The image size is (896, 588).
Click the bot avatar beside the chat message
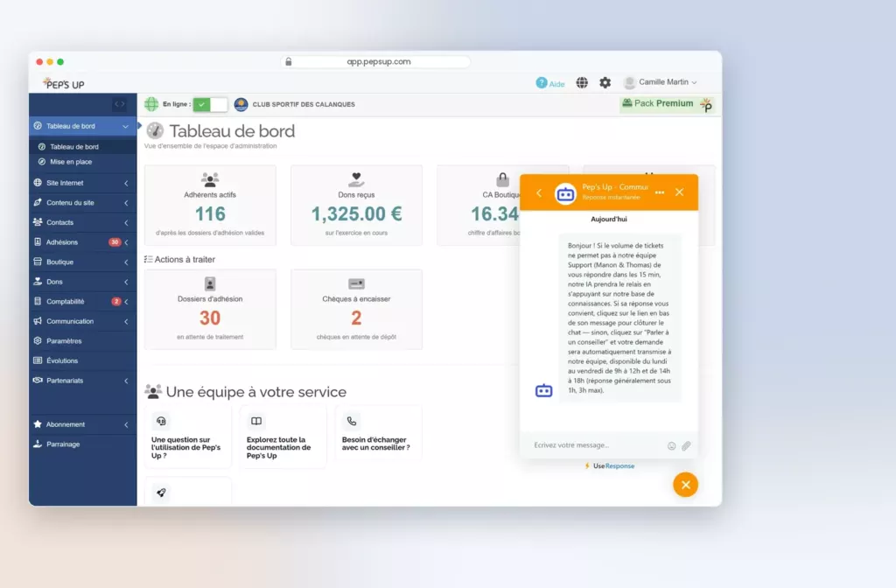(543, 390)
